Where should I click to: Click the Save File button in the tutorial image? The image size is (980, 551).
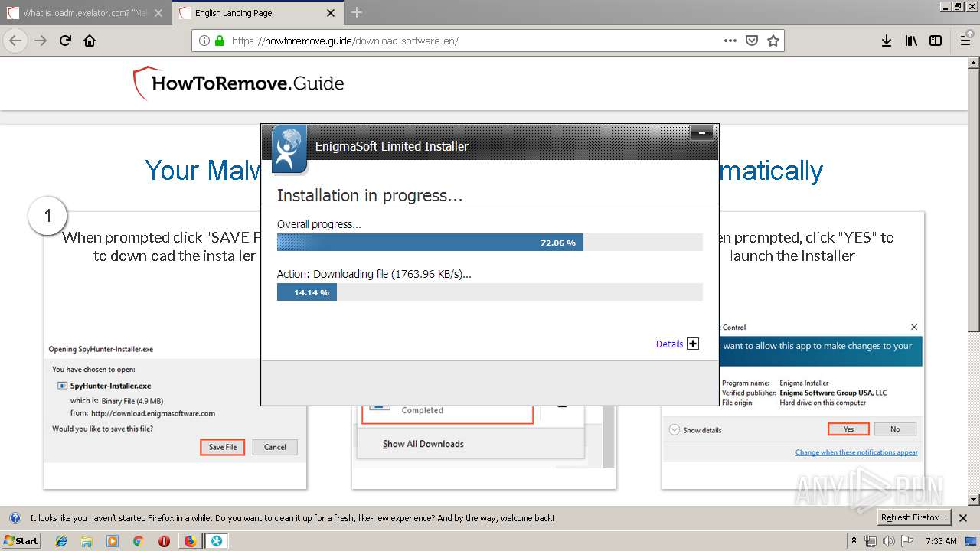coord(223,447)
